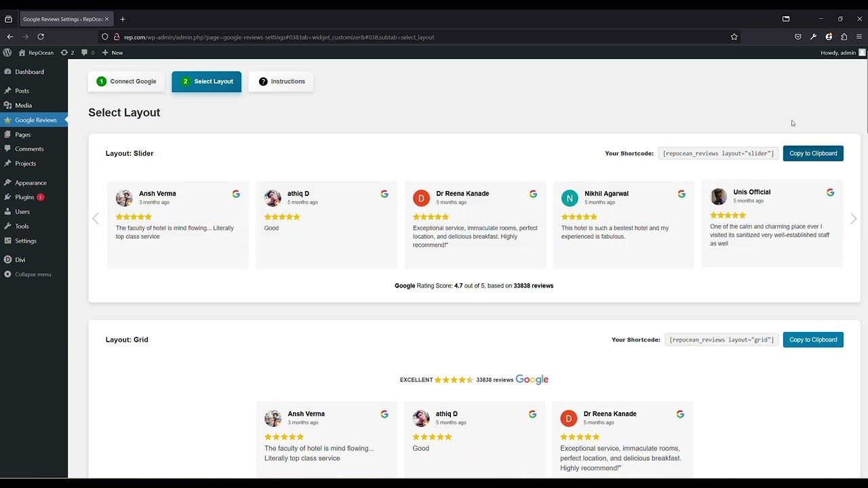Open the RepOcean site home link

coord(36,52)
